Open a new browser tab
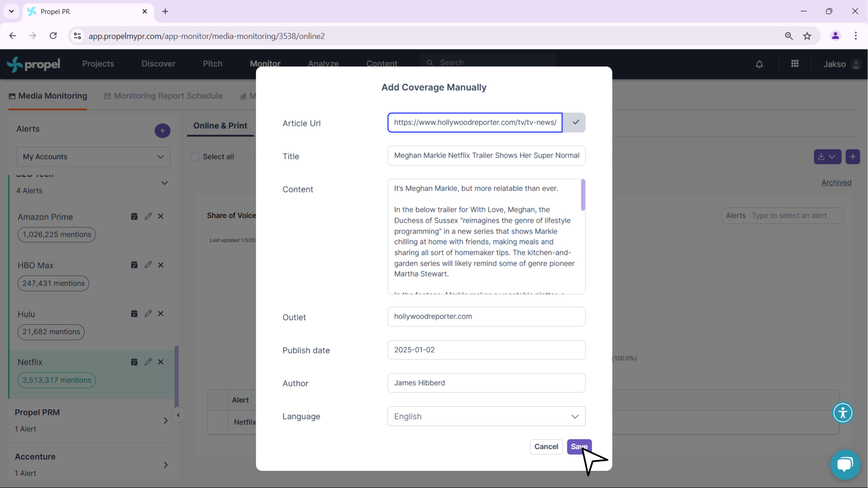 point(165,11)
